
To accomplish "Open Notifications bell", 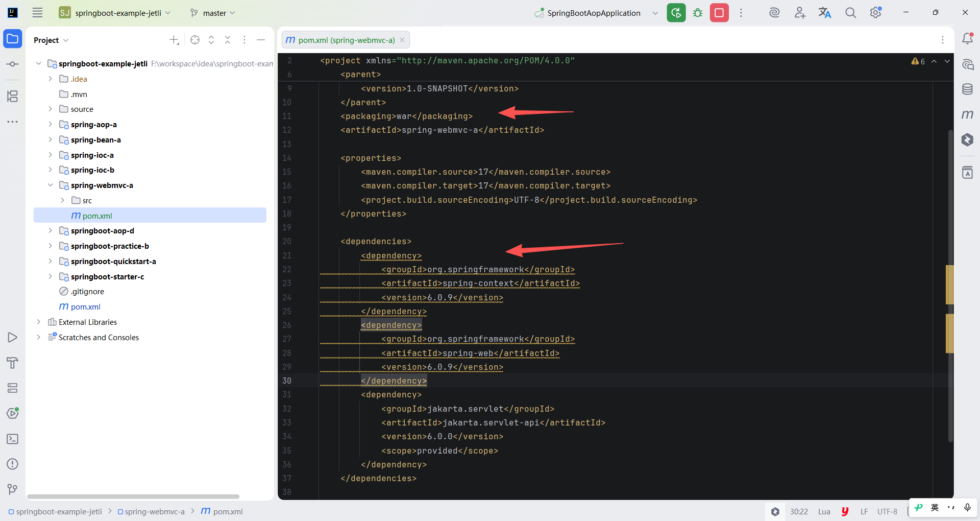I will (967, 38).
